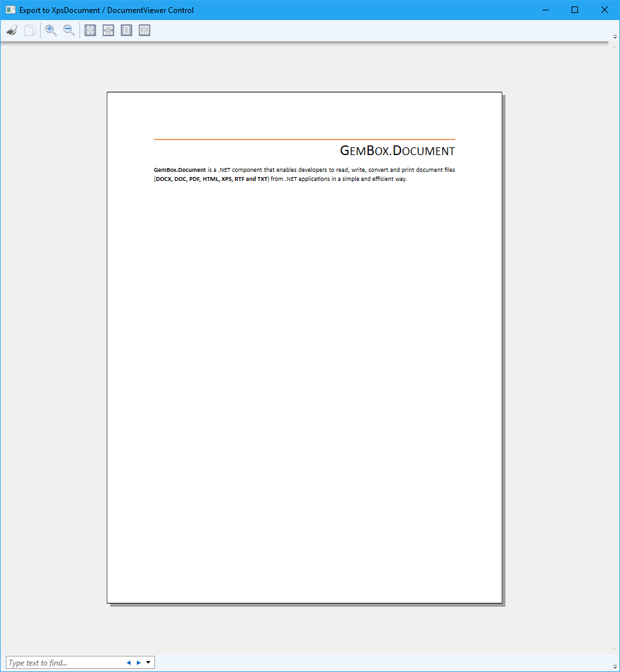Show two pages side by side
620x672 pixels.
(x=145, y=30)
